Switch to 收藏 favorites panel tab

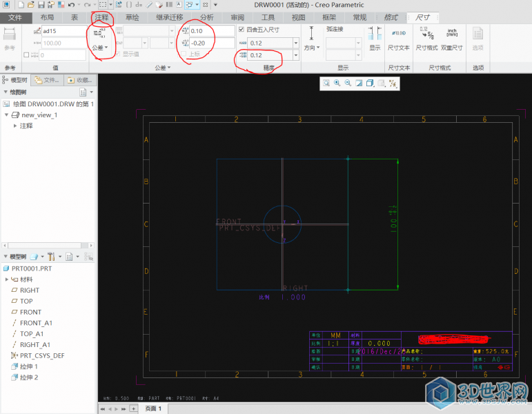80,80
